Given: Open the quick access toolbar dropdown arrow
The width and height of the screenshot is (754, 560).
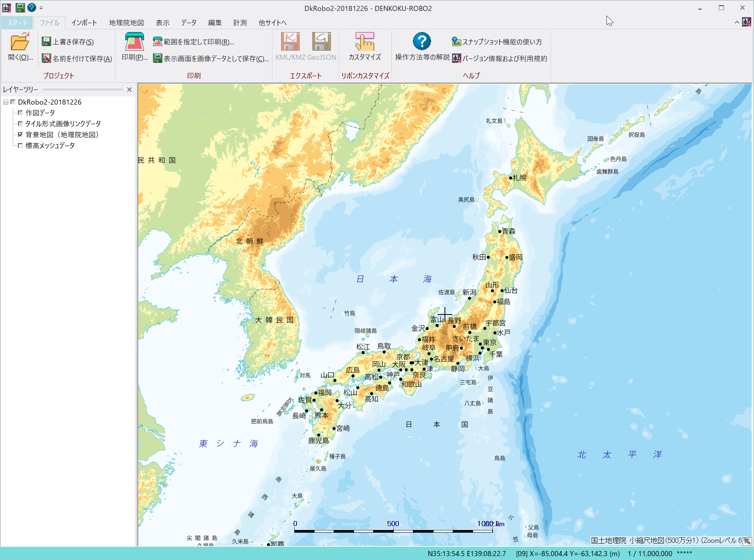Looking at the screenshot, I should click(x=41, y=8).
